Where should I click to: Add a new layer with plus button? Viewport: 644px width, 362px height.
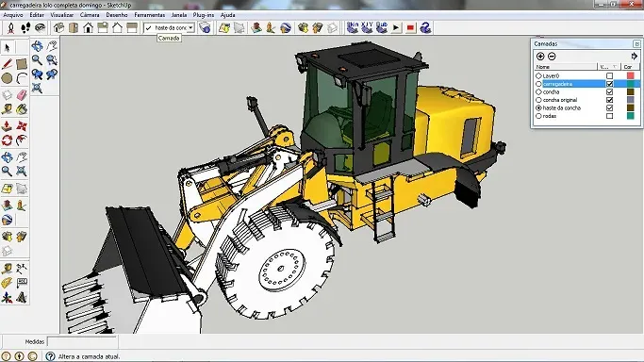click(x=540, y=57)
